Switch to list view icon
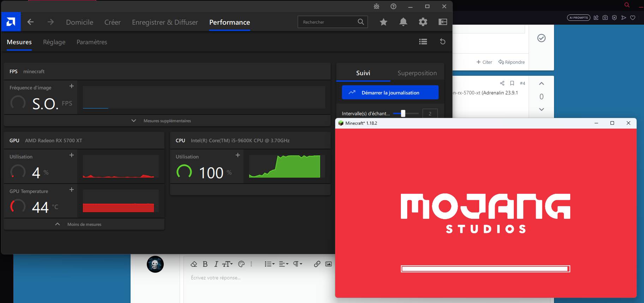The height and width of the screenshot is (303, 644). point(423,42)
